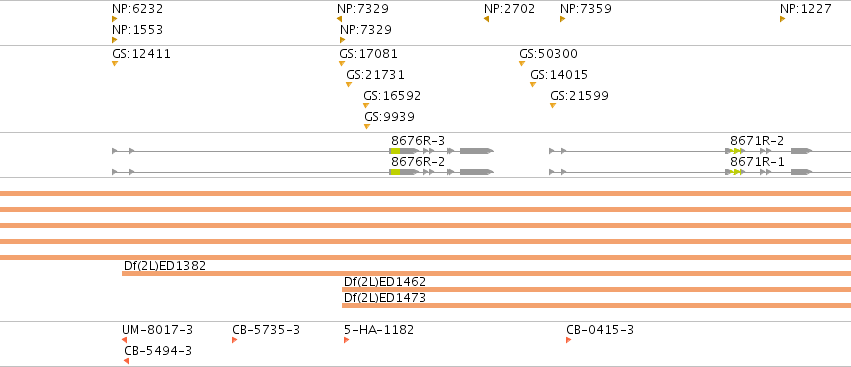Select the NP:2702 insertion arrow
The image size is (851, 367).
(486, 19)
